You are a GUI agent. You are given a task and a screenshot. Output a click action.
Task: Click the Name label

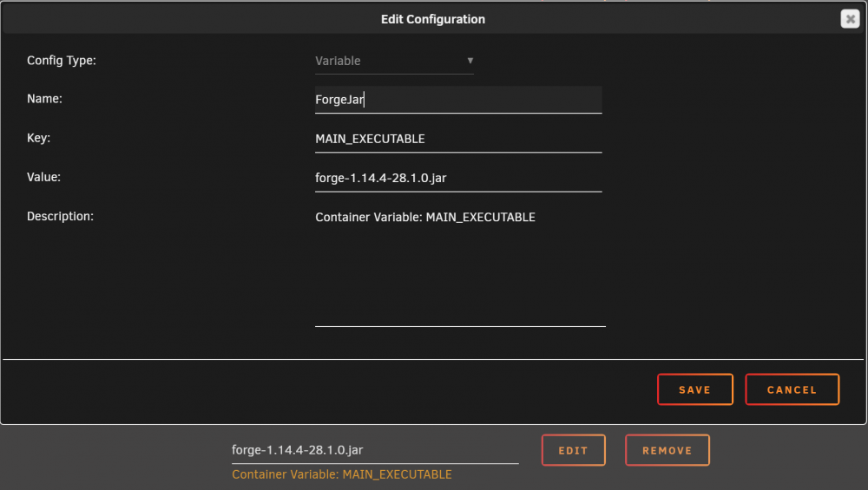(x=44, y=99)
